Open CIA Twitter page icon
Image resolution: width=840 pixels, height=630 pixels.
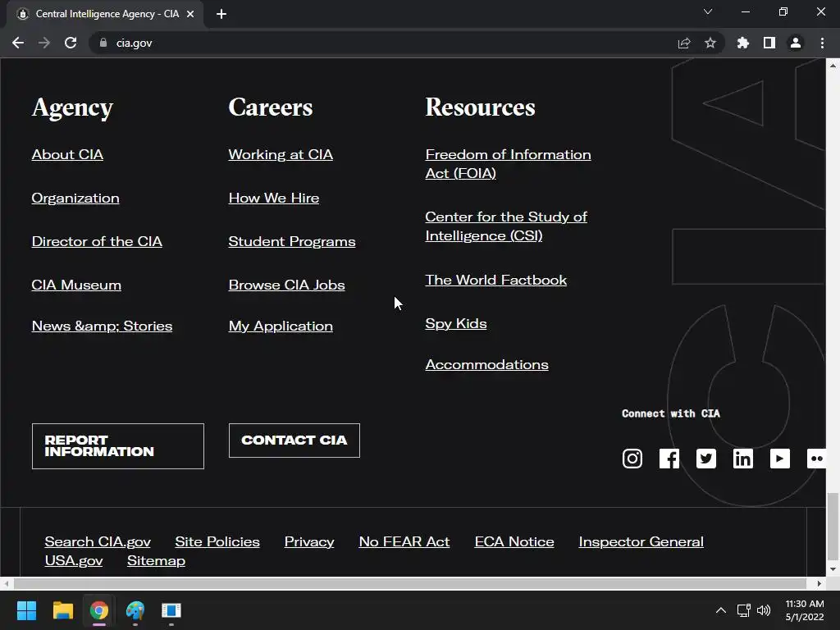tap(706, 459)
